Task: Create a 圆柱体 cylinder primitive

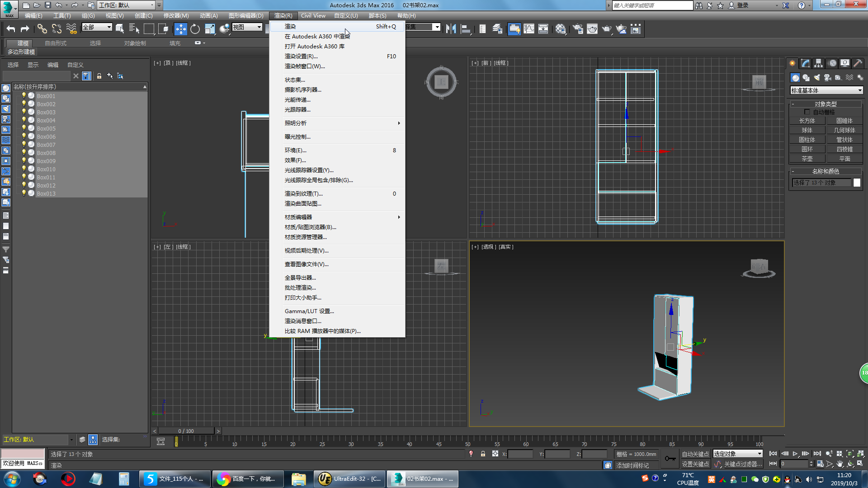Action: pos(807,140)
